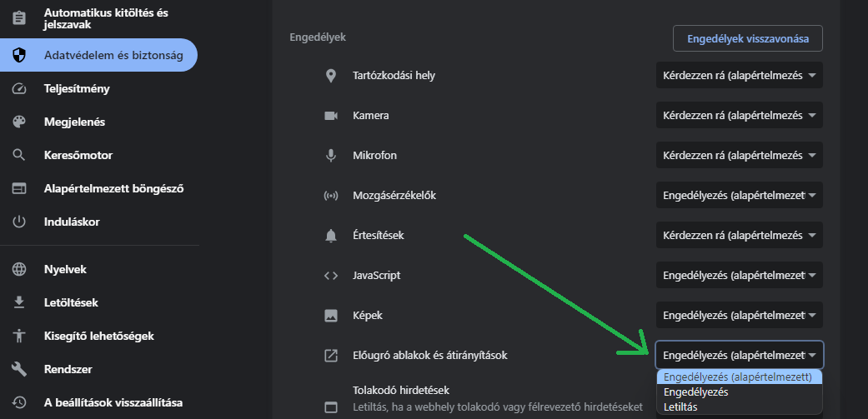This screenshot has width=868, height=419.
Task: Open the Kamera permission dropdown
Action: click(739, 116)
